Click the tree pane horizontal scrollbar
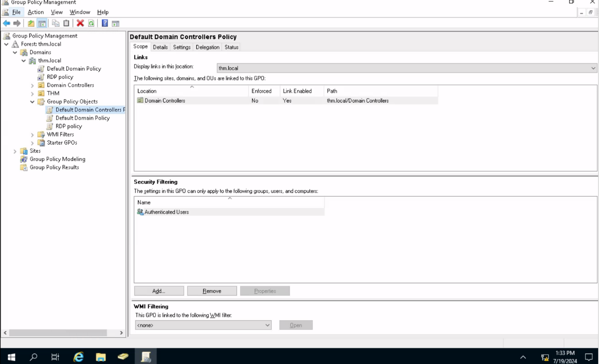The image size is (599, 364). [x=58, y=333]
